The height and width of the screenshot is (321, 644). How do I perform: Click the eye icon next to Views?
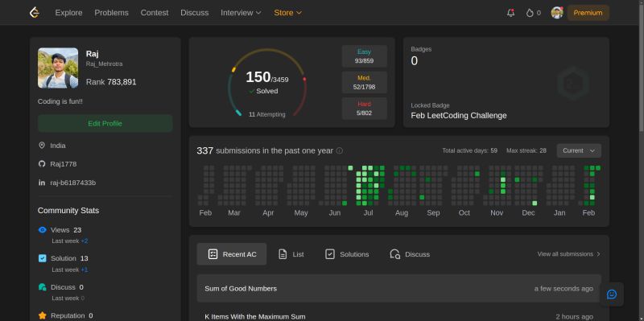coord(43,230)
